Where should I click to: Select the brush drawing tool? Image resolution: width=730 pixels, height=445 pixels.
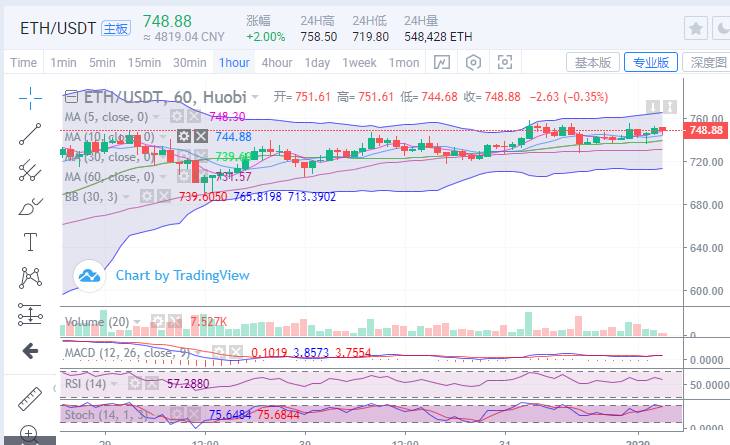pyautogui.click(x=30, y=206)
